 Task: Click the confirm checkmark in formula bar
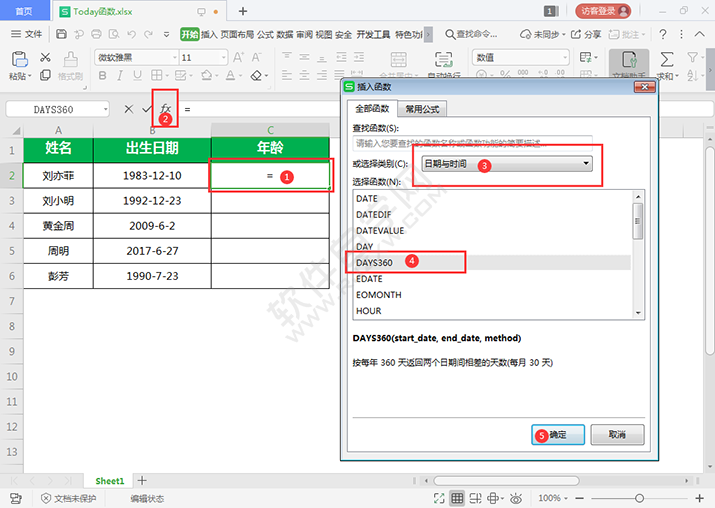coord(147,109)
